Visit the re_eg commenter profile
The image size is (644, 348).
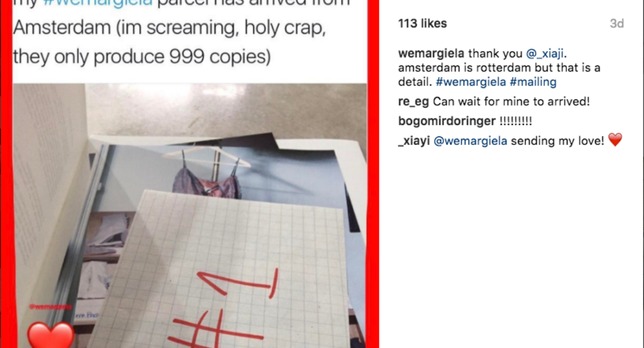tap(413, 101)
